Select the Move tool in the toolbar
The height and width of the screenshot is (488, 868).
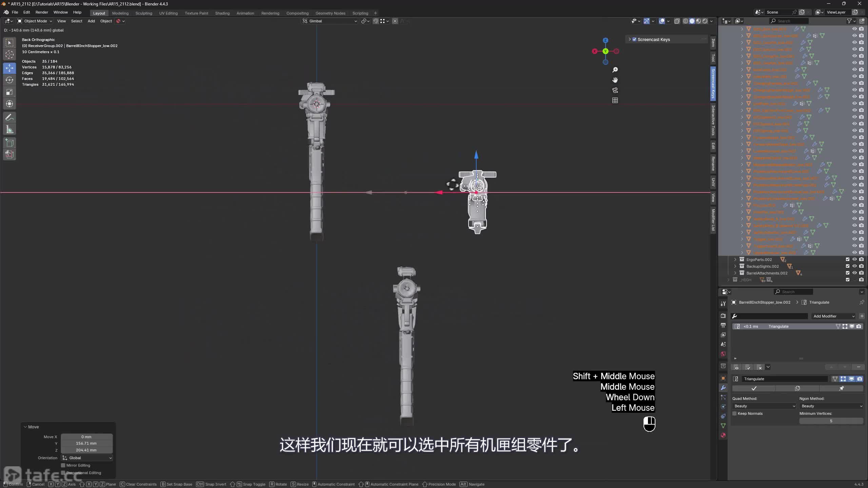point(9,68)
